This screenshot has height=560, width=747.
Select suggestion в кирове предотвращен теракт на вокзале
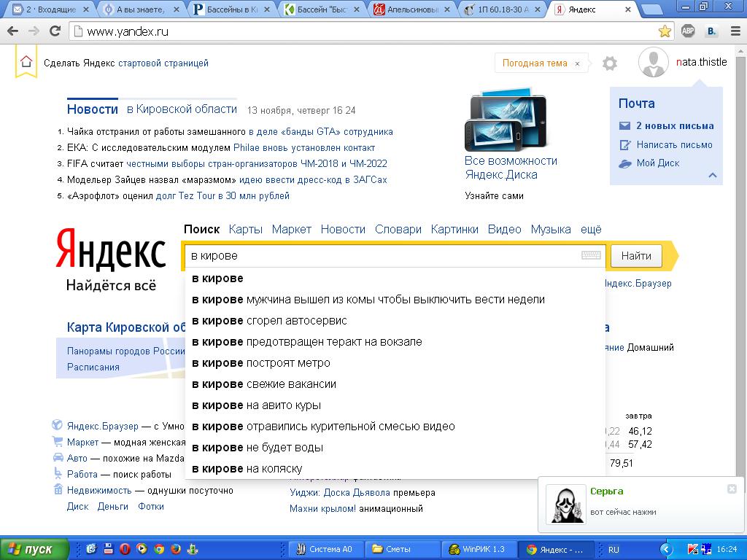click(x=395, y=341)
